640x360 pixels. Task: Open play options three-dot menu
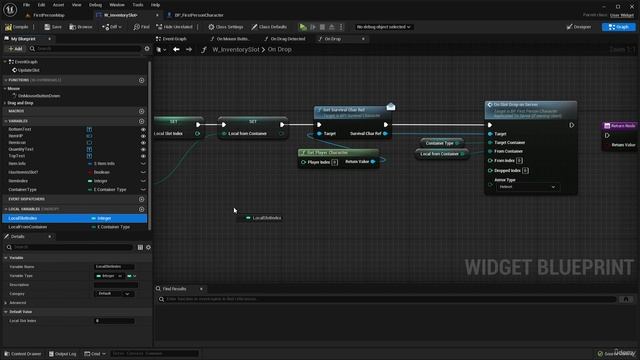point(341,27)
